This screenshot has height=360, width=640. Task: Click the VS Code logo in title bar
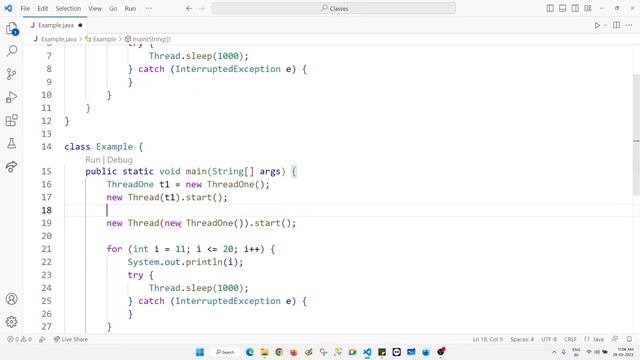click(8, 8)
